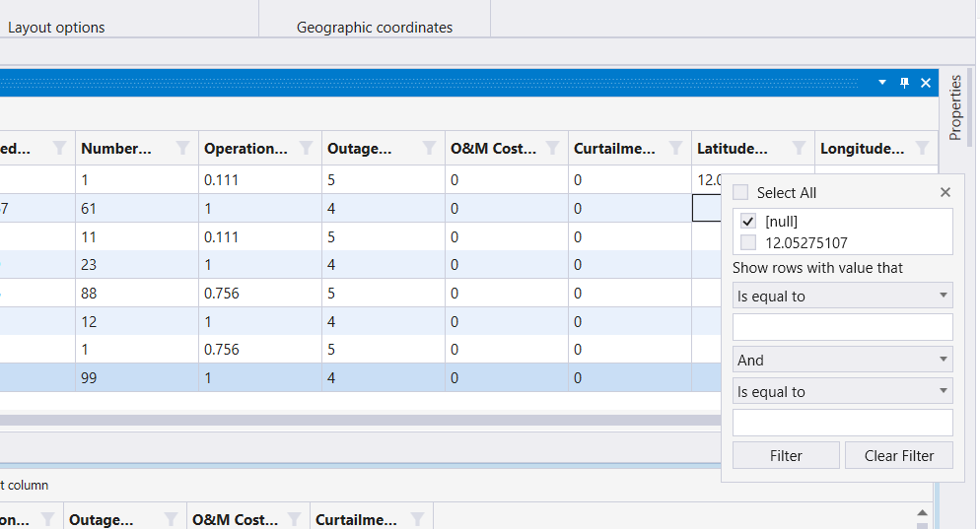This screenshot has width=980, height=529.
Task: Click filter icon in lower O&M Cost column
Action: (x=294, y=519)
